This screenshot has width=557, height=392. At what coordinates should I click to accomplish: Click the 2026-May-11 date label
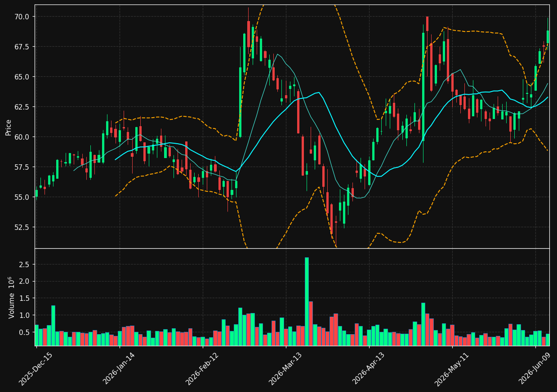[451, 369]
